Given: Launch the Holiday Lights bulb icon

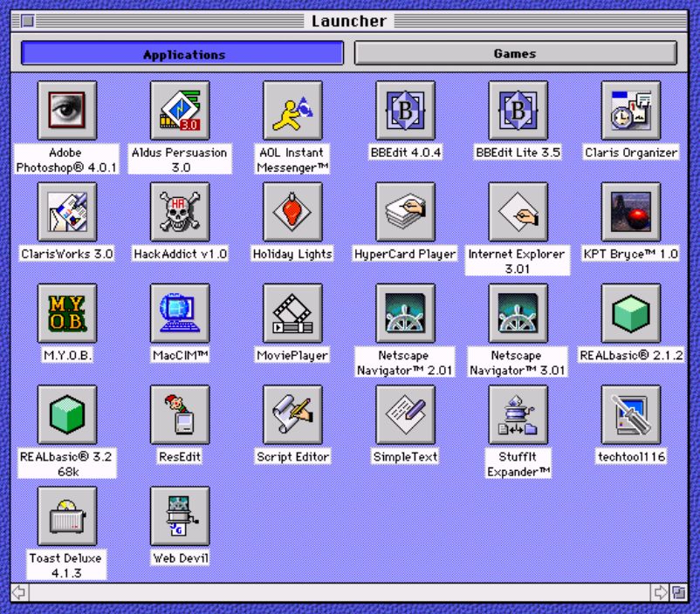Looking at the screenshot, I should pos(292,212).
